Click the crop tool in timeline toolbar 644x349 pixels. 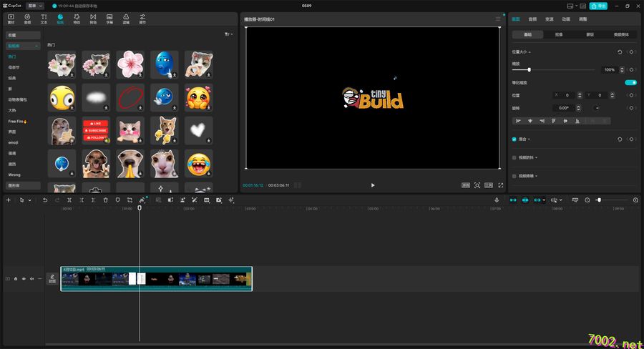click(x=130, y=200)
